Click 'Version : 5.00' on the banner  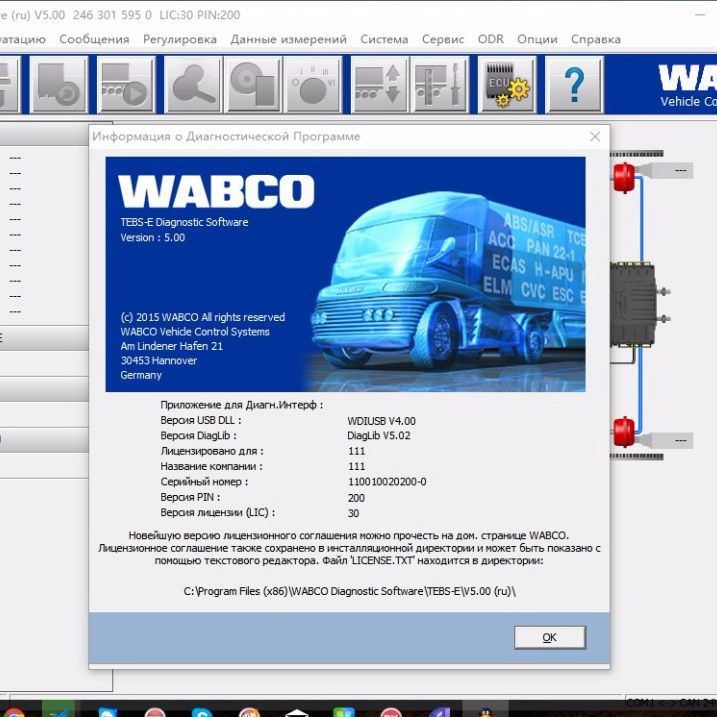click(x=153, y=238)
